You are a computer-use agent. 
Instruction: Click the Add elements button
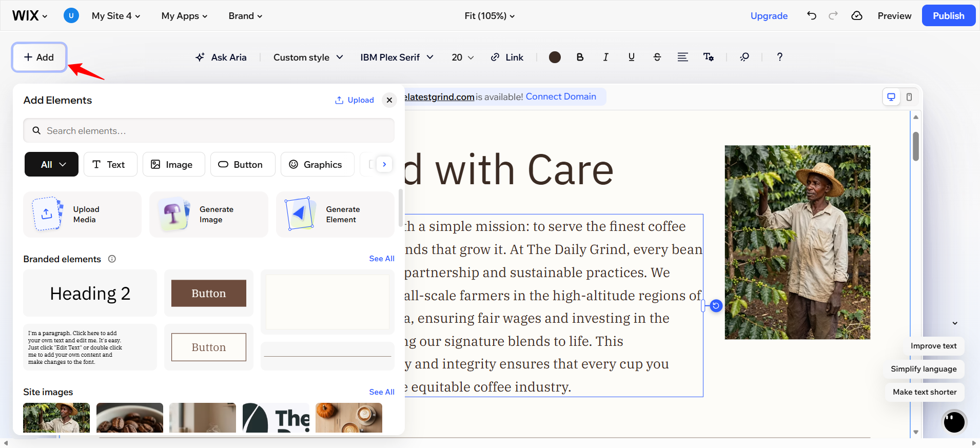(40, 57)
